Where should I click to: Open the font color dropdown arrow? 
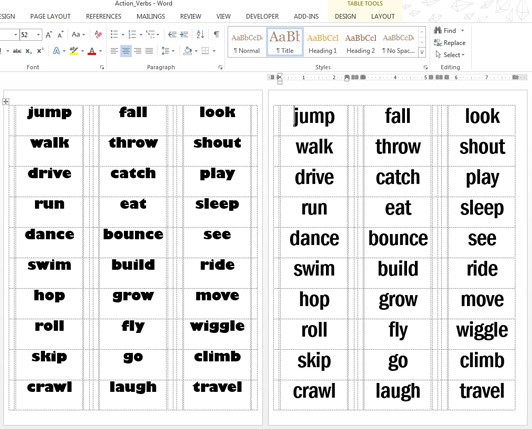100,51
